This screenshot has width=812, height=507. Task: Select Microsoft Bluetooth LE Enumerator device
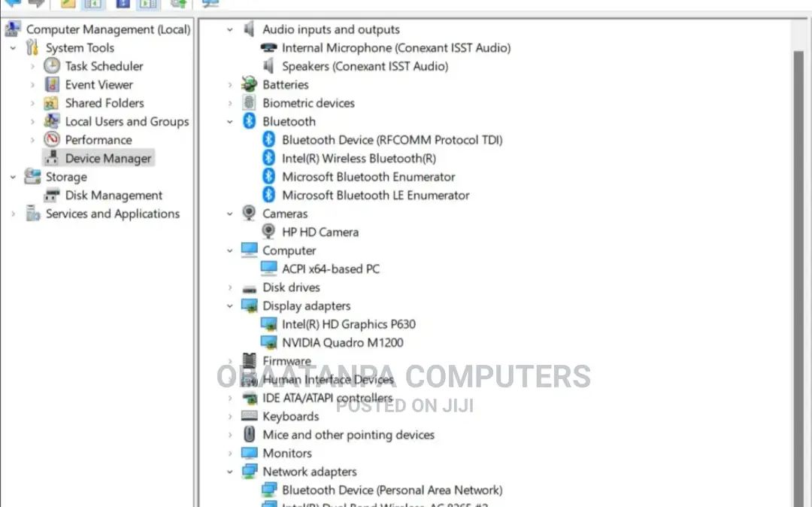[x=375, y=196]
